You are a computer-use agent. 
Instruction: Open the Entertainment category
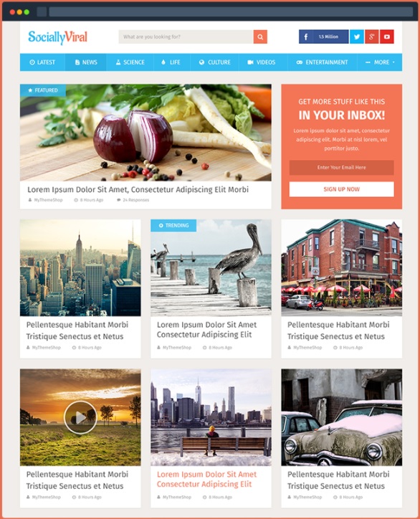(322, 62)
